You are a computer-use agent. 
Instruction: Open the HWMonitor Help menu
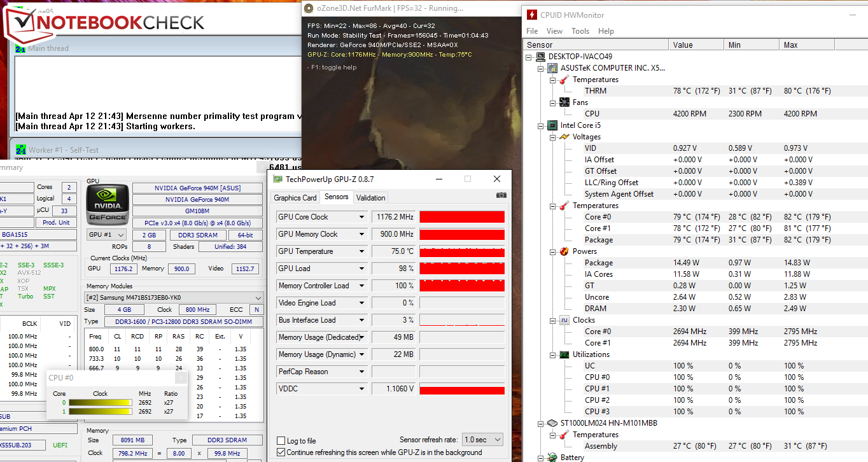(x=606, y=31)
